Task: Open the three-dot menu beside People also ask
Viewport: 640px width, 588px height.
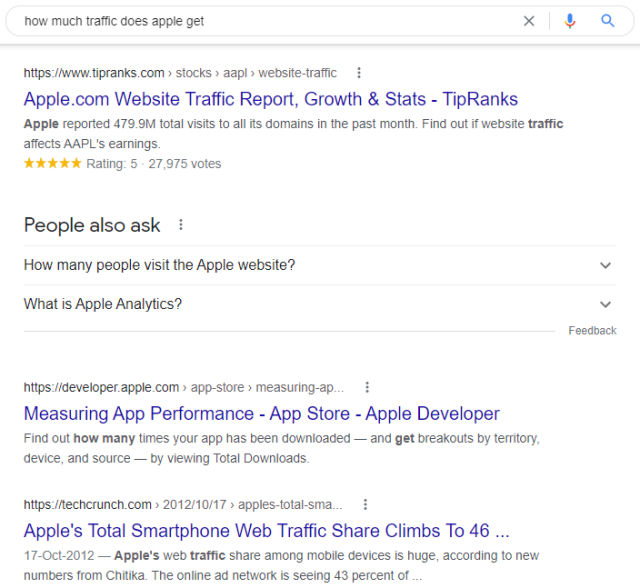Action: 181,225
